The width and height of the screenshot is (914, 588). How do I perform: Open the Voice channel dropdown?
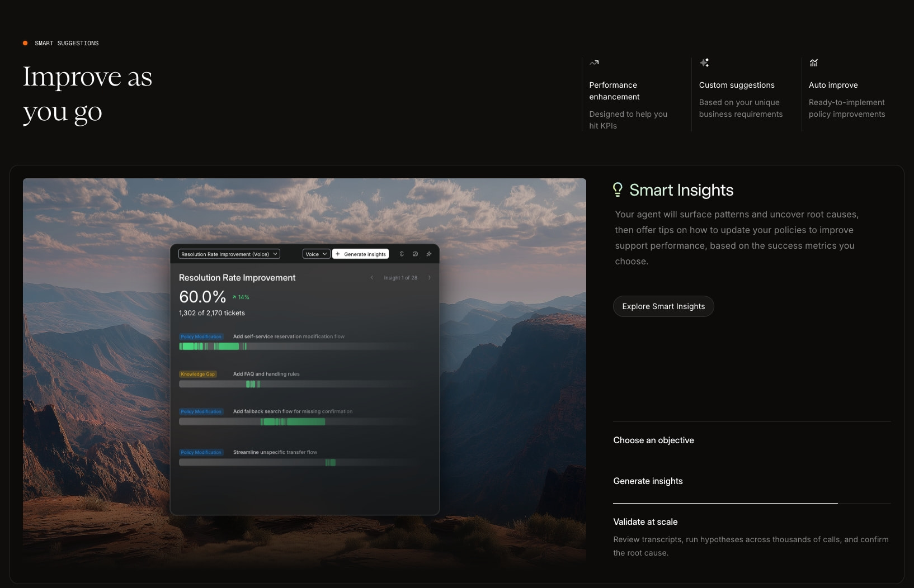tap(317, 254)
